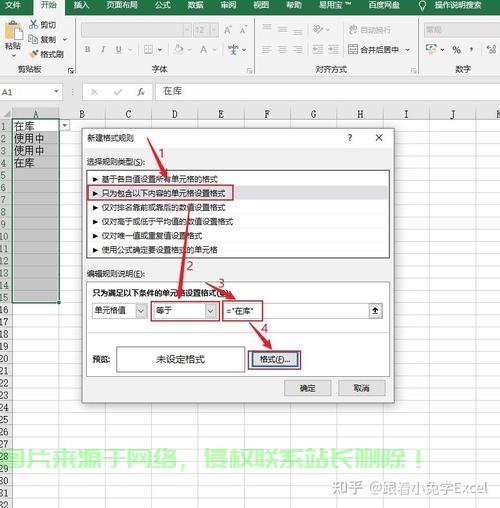Click the OK (确定) button
Image resolution: width=500 pixels, height=508 pixels.
pyautogui.click(x=308, y=388)
